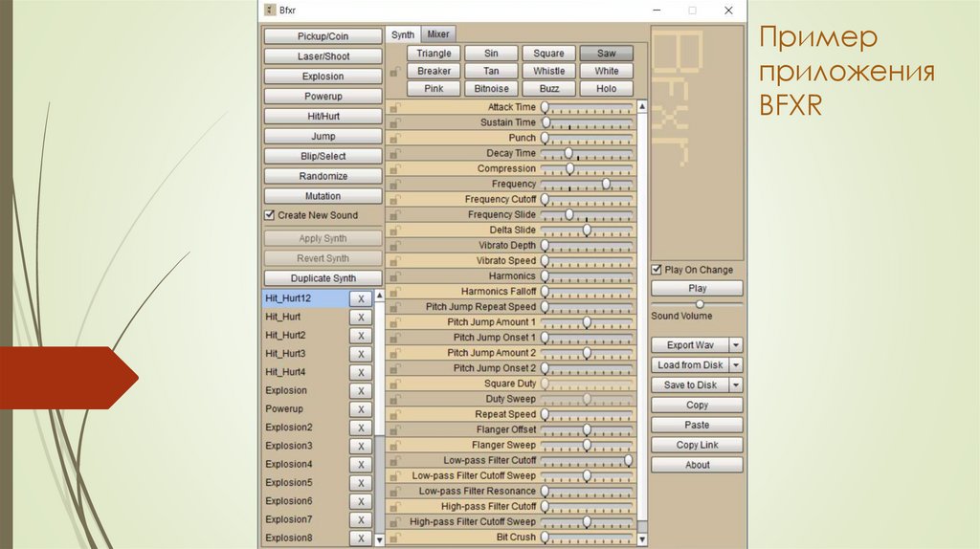
Task: Toggle the lock icon for Pitch Jump Repeat Speed
Action: [x=395, y=307]
